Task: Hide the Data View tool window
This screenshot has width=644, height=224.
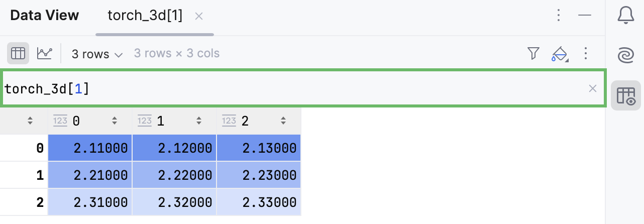Action: coord(585,16)
